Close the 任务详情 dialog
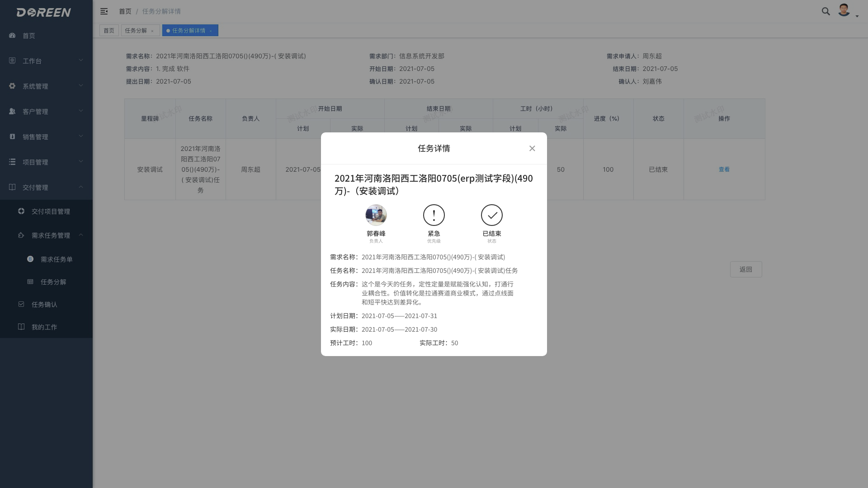The height and width of the screenshot is (488, 868). click(532, 149)
